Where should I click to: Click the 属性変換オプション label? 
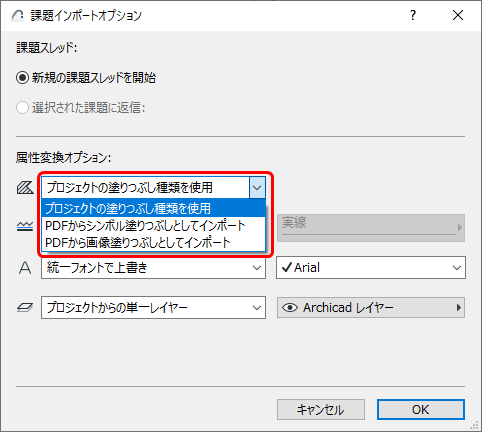(x=63, y=157)
